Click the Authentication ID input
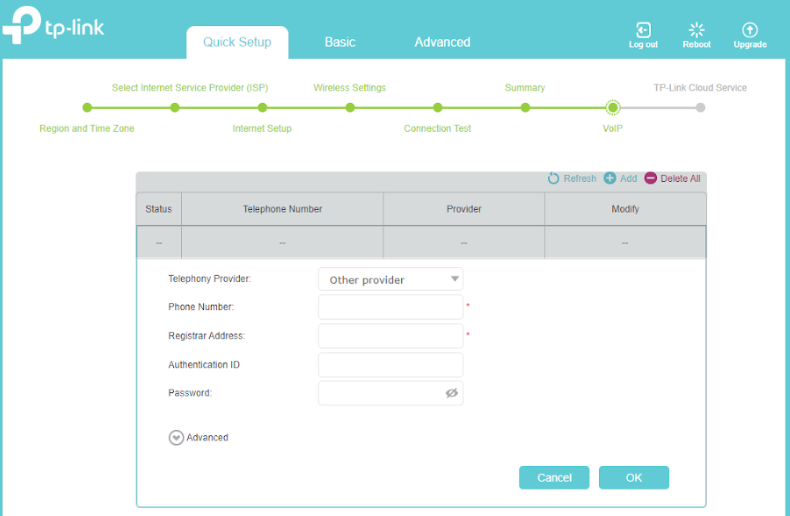The image size is (790, 516). pos(390,365)
